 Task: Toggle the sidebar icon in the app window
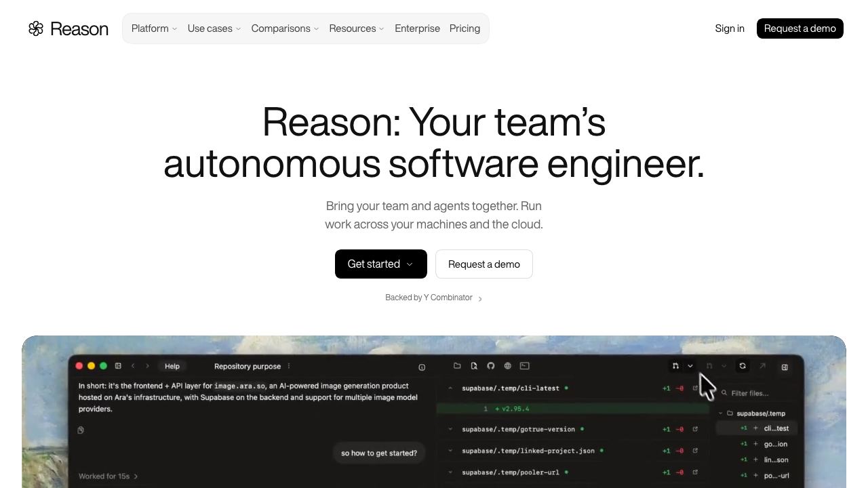tap(118, 366)
